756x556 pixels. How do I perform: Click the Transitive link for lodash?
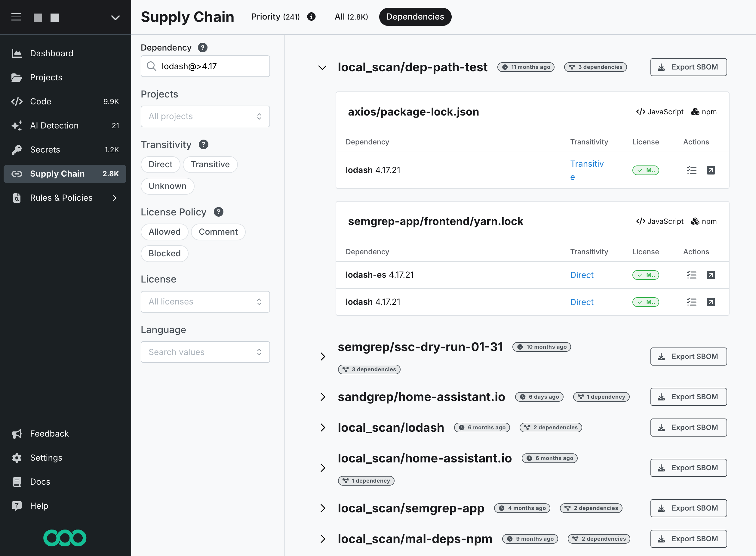pyautogui.click(x=587, y=170)
